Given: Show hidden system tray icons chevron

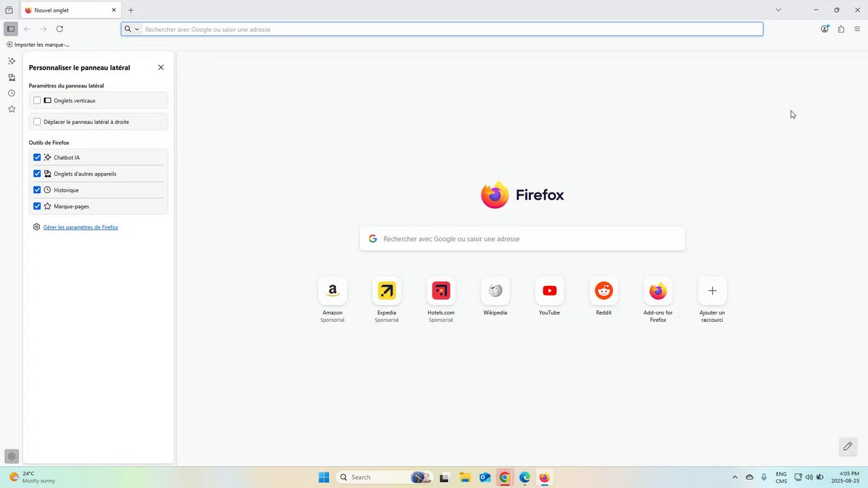Looking at the screenshot, I should [734, 477].
